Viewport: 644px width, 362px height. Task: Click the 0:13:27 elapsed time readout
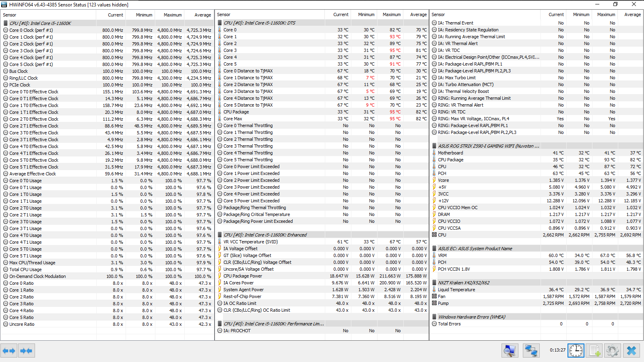pyautogui.click(x=557, y=350)
